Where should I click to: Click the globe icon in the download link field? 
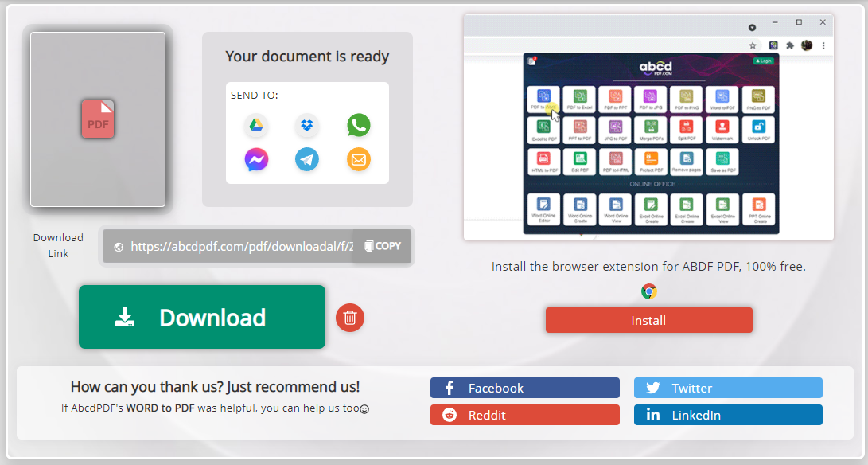pos(119,247)
